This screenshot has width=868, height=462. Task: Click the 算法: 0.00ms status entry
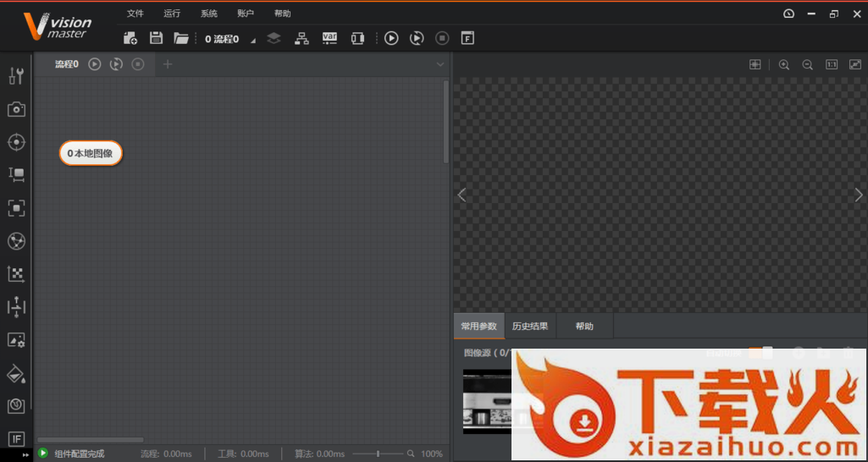pos(320,454)
